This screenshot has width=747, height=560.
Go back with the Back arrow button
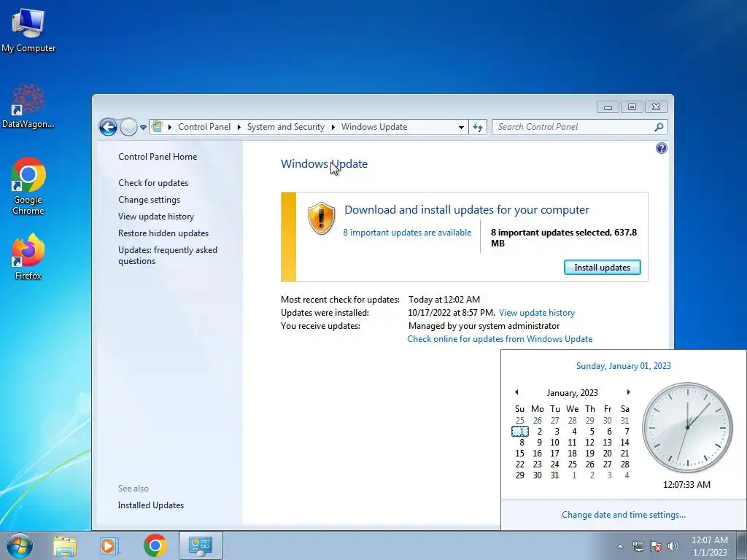pyautogui.click(x=108, y=127)
